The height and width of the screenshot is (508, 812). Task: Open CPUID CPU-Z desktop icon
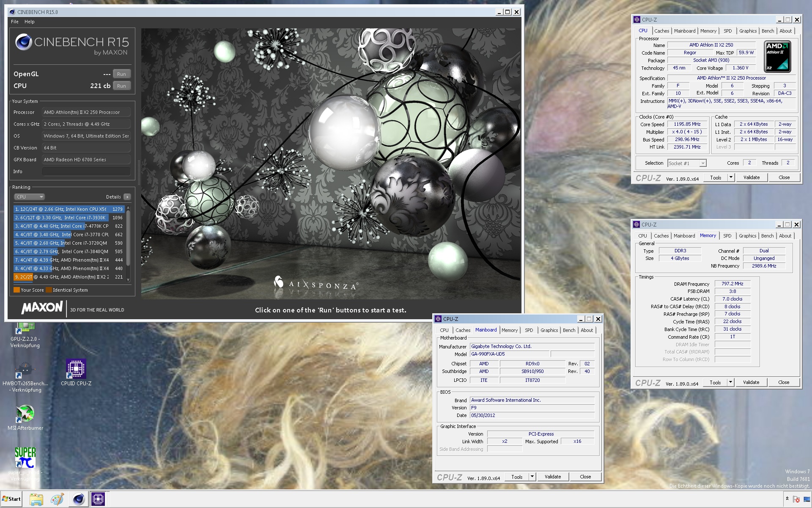[x=76, y=373]
